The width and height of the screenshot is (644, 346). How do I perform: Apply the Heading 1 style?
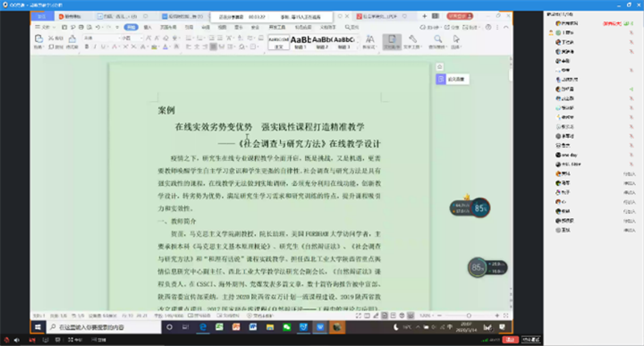300,42
